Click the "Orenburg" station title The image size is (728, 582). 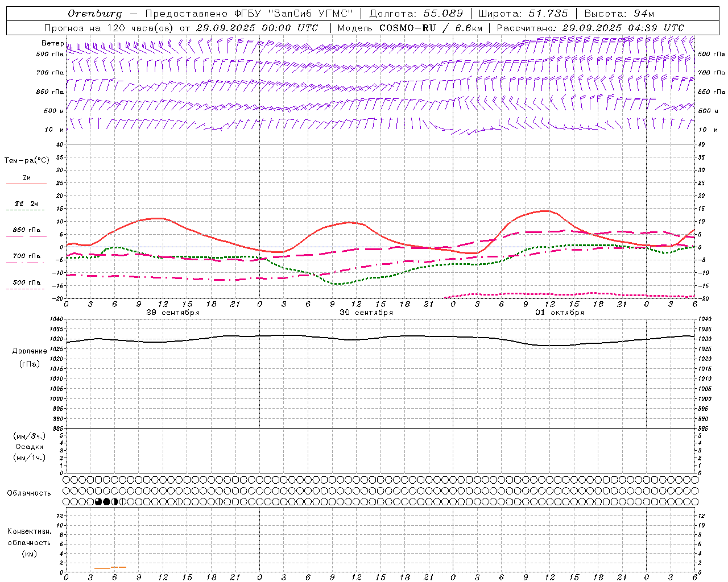[94, 14]
